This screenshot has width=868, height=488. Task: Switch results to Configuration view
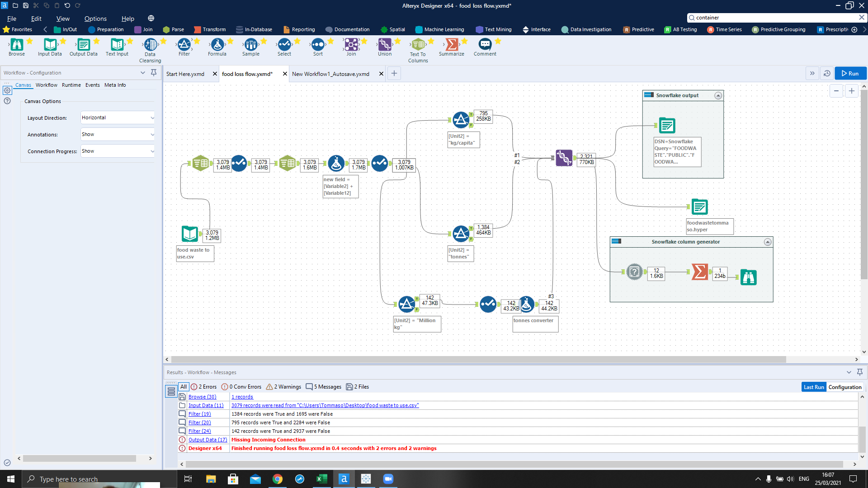[845, 387]
